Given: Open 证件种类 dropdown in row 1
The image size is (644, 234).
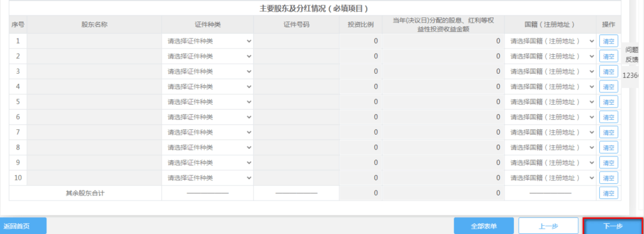Looking at the screenshot, I should click(x=208, y=41).
